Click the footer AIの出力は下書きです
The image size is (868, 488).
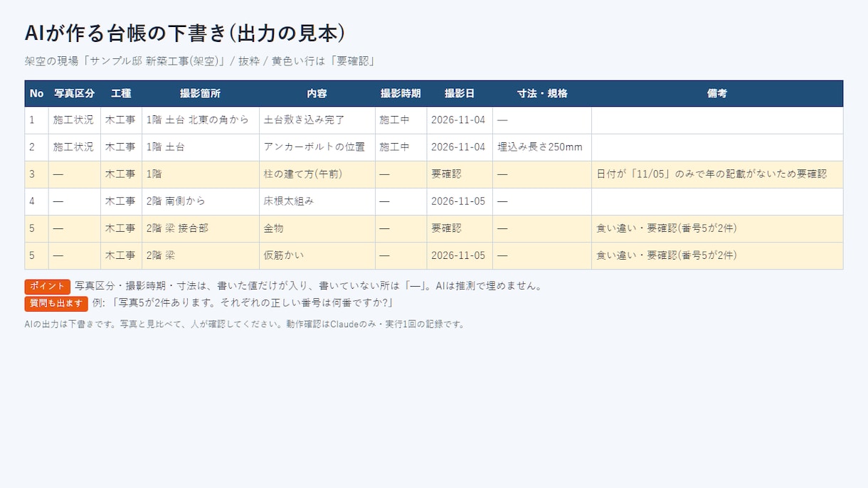coord(245,324)
